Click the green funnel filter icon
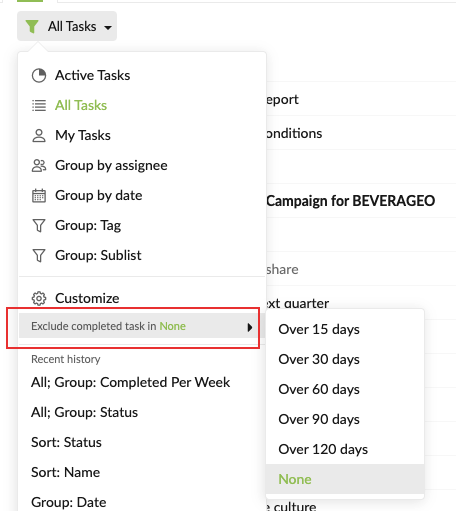This screenshot has width=456, height=511. (32, 26)
